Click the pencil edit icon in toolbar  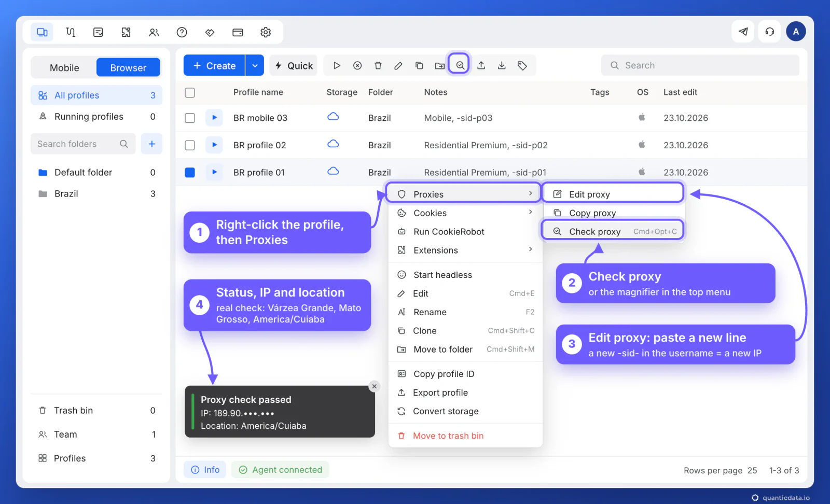398,66
